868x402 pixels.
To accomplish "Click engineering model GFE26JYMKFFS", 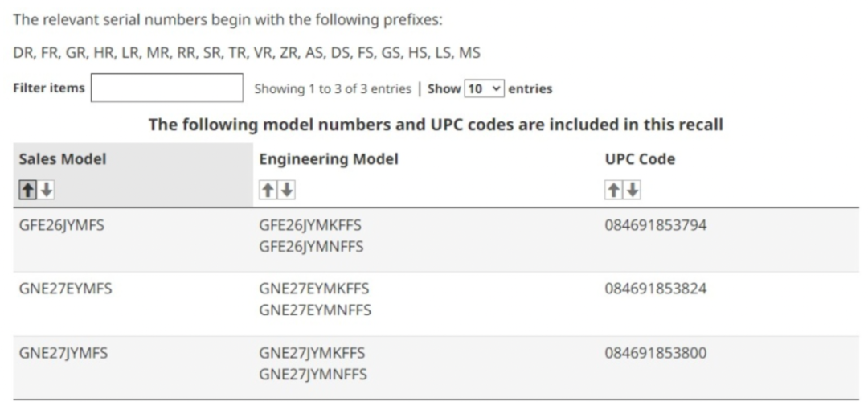I will click(310, 225).
